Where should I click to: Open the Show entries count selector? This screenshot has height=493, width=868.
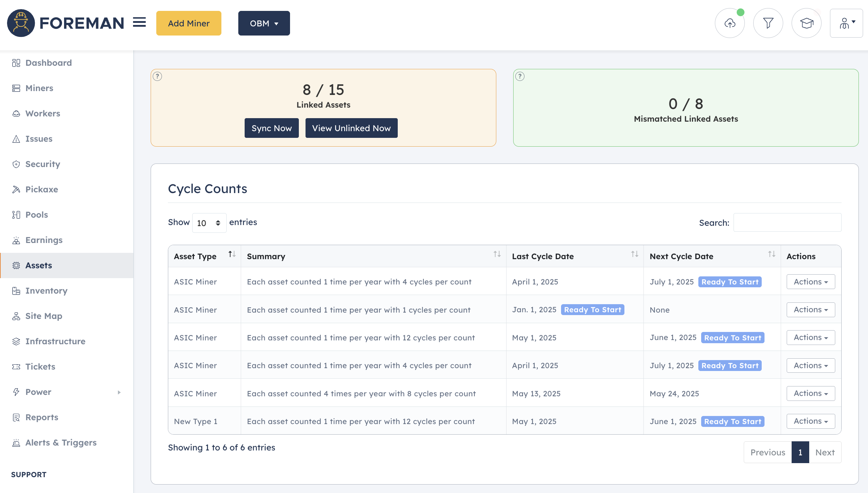(x=209, y=223)
